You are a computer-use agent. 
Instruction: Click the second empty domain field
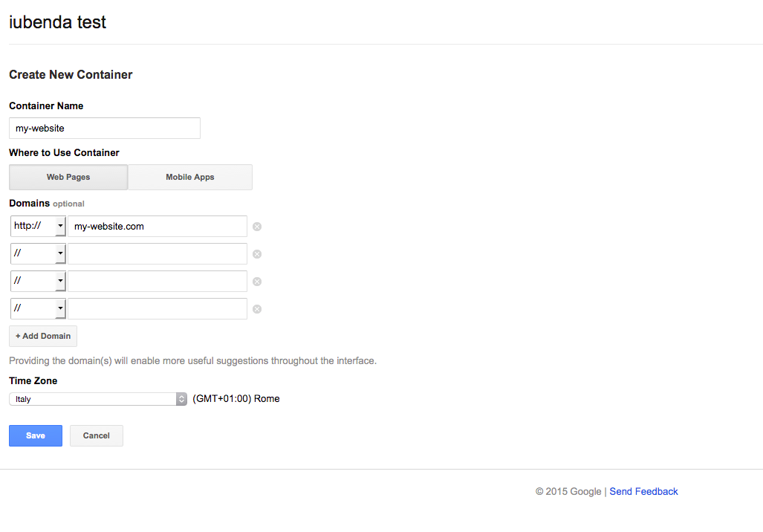pos(158,254)
